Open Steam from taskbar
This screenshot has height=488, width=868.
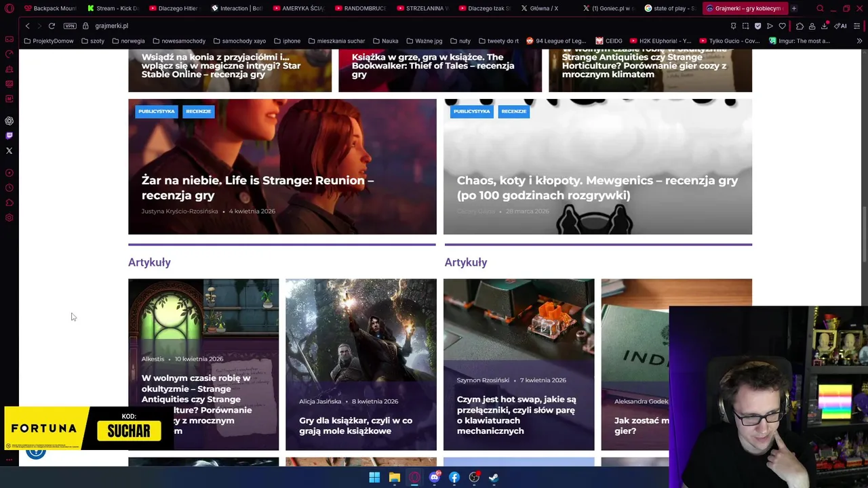494,477
